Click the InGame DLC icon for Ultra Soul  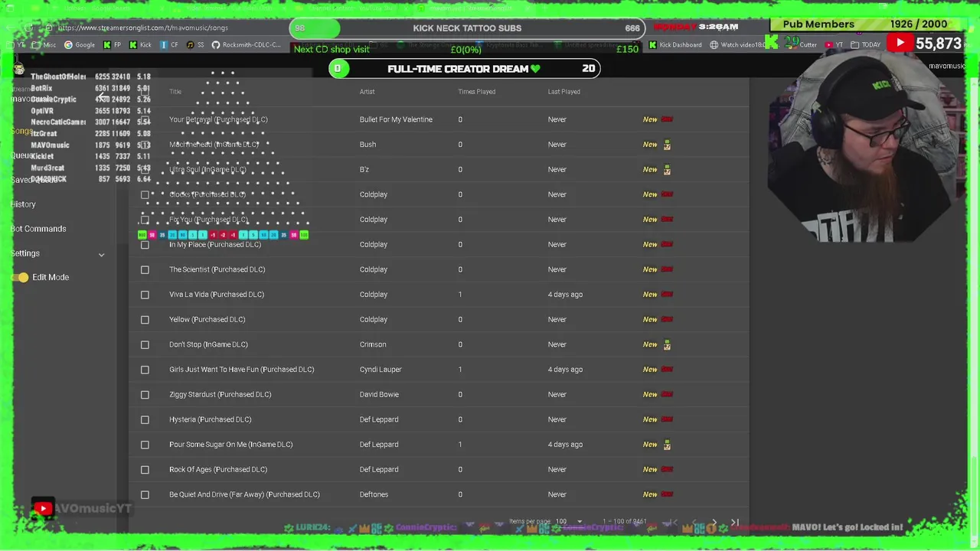[x=667, y=170]
